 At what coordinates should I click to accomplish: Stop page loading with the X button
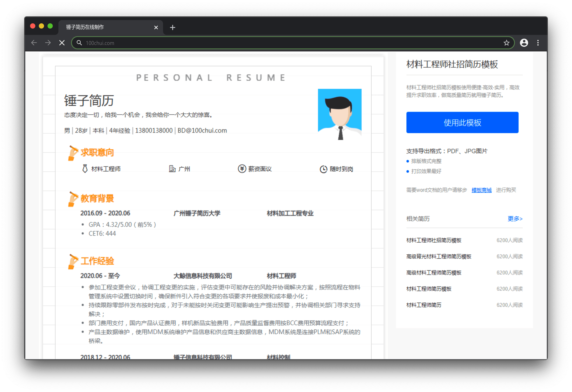click(62, 43)
